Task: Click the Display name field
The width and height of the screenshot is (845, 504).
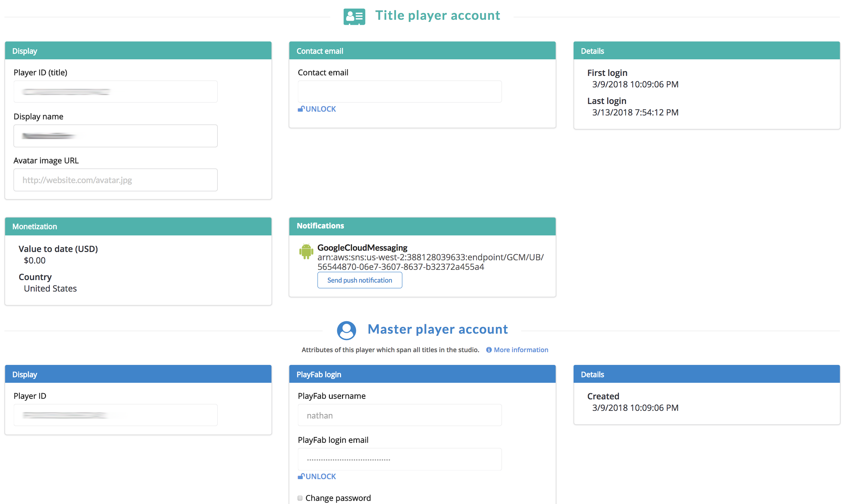Action: coord(115,136)
